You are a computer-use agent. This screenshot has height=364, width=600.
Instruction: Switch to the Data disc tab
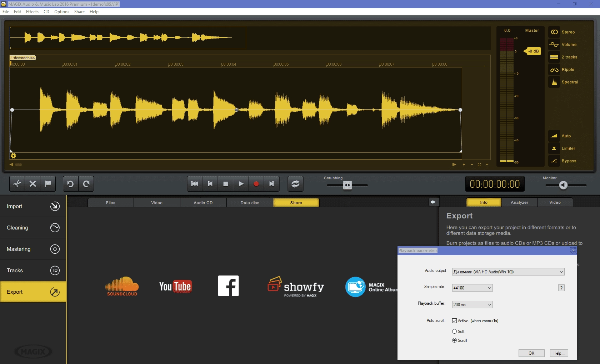(250, 203)
